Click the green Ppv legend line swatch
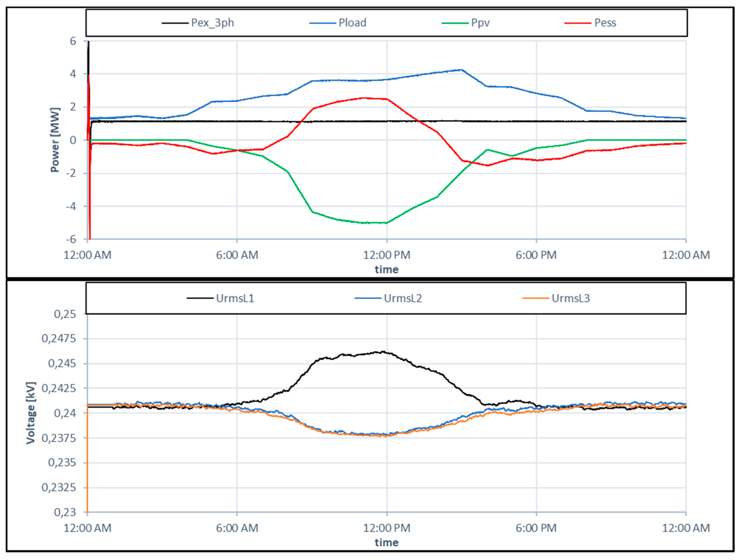 (455, 23)
